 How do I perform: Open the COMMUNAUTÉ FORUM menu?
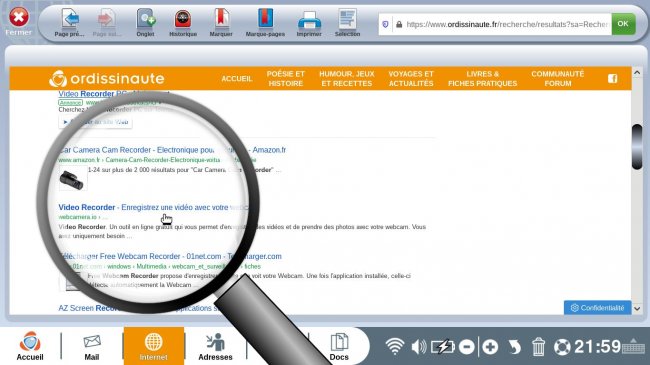(558, 78)
